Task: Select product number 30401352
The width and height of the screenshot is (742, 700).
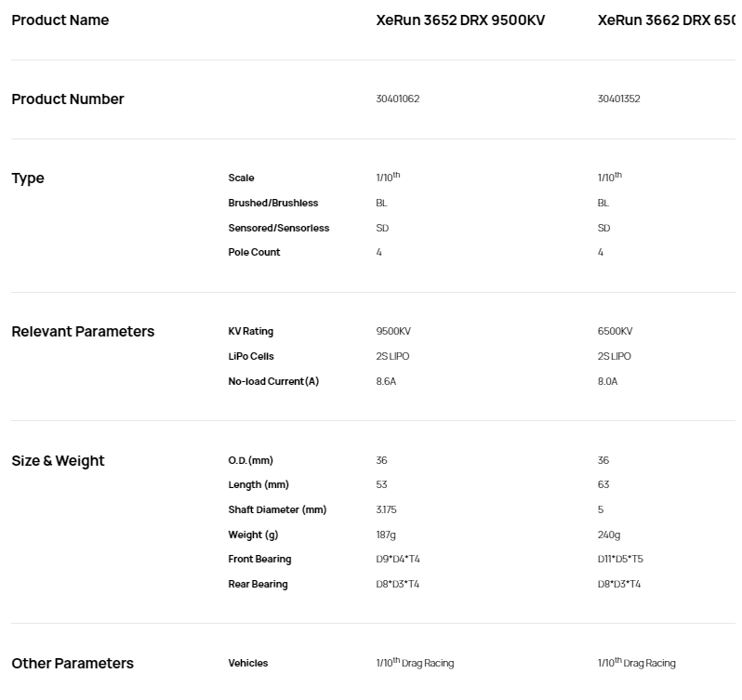Action: click(618, 99)
